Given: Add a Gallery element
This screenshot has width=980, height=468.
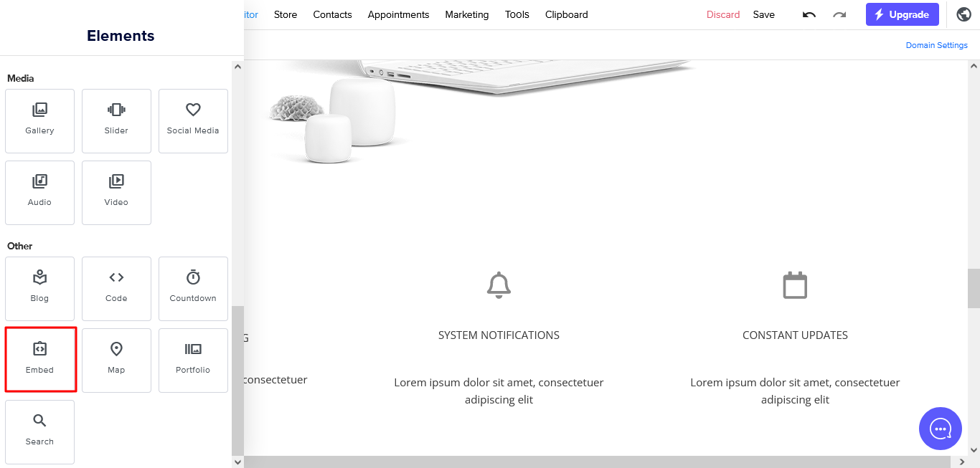Looking at the screenshot, I should coord(39,121).
